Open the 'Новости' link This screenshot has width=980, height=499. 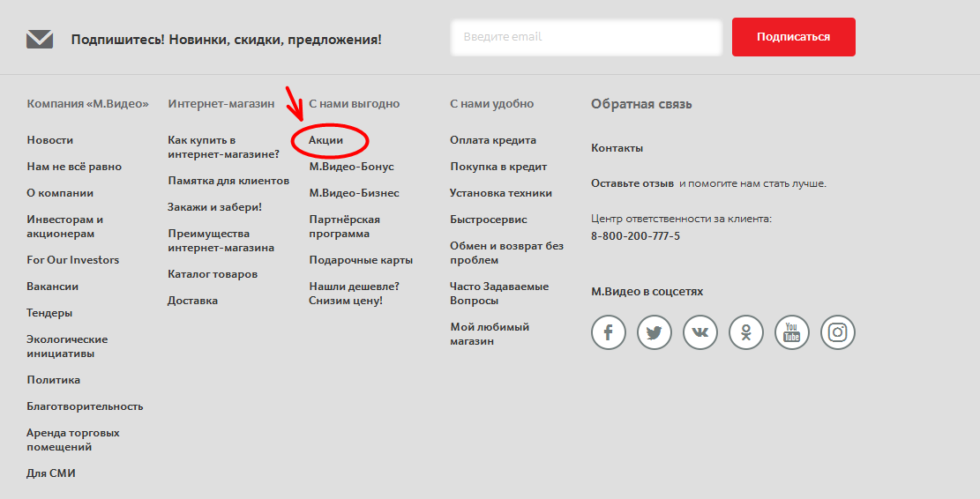coord(50,140)
